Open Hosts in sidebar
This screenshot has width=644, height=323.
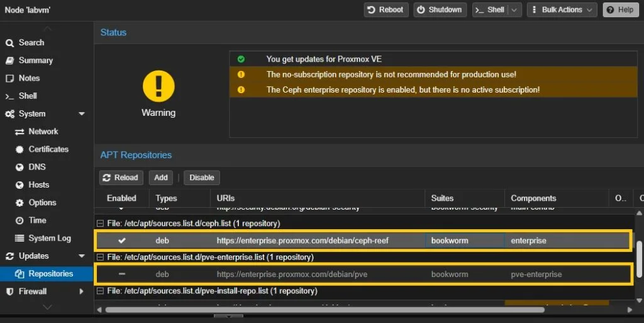click(x=38, y=185)
